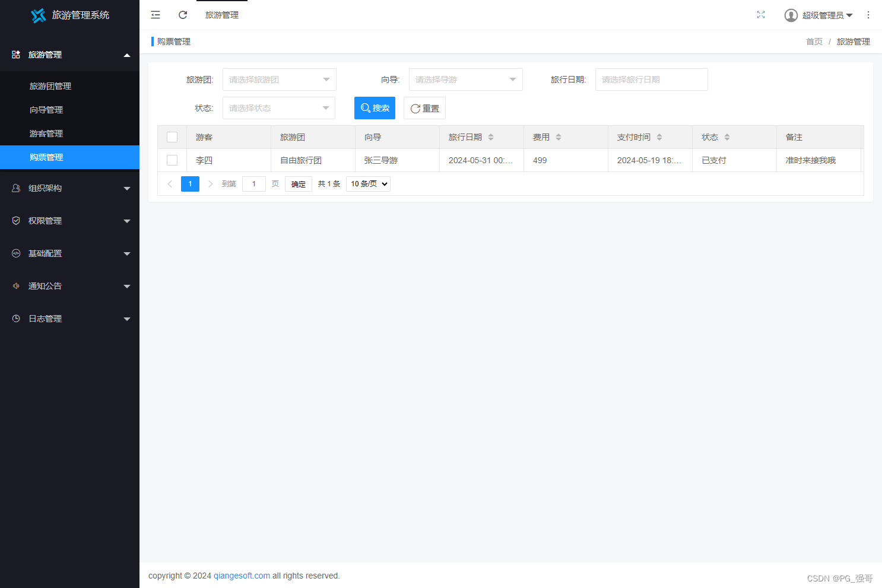Image resolution: width=882 pixels, height=588 pixels.
Task: Click the 日志管理 clock icon
Action: 16,319
